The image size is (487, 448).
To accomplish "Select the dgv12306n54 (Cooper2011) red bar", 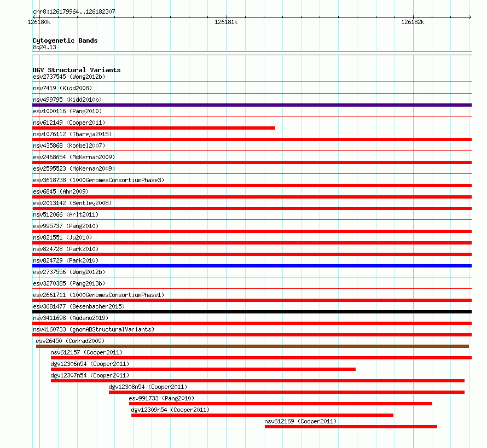I will point(203,369).
